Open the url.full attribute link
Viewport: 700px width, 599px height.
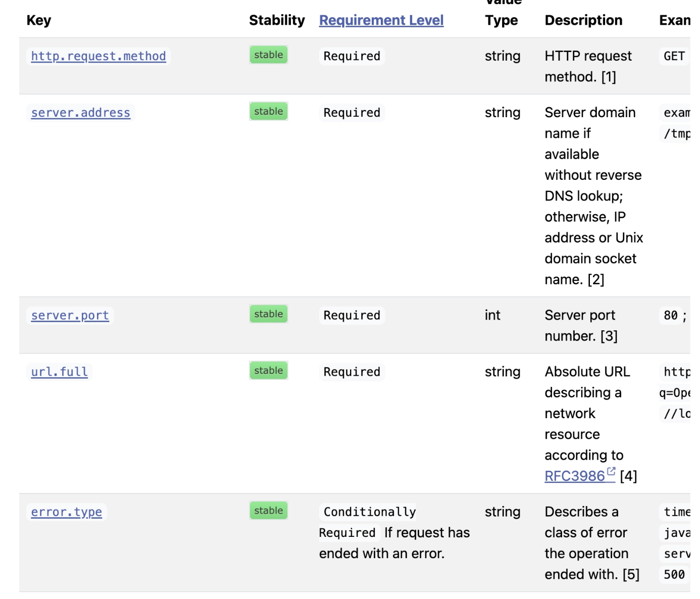pyautogui.click(x=60, y=372)
